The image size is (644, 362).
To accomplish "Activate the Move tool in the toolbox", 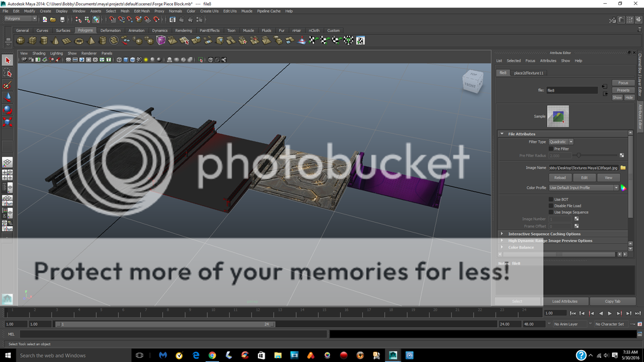I will coord(8,97).
